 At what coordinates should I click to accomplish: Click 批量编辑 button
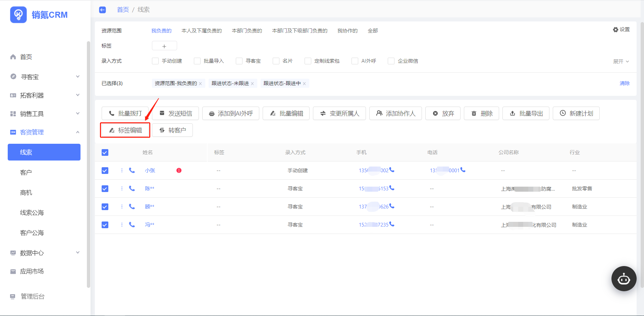click(286, 113)
